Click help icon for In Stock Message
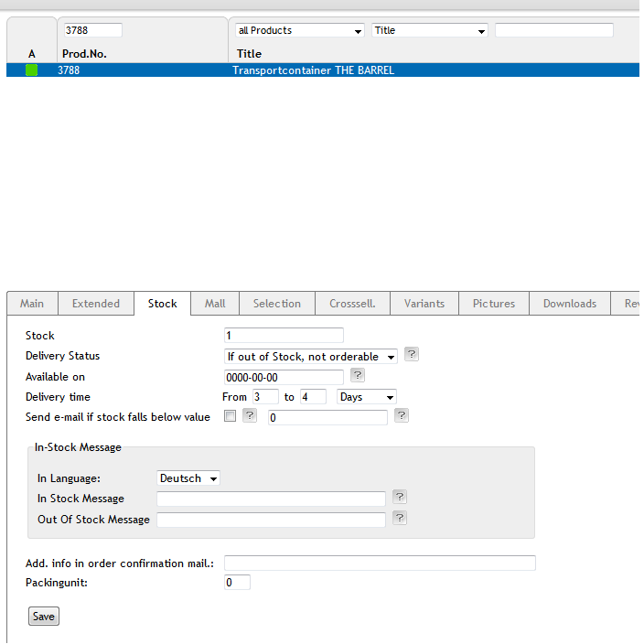Image resolution: width=644 pixels, height=644 pixels. pos(400,497)
